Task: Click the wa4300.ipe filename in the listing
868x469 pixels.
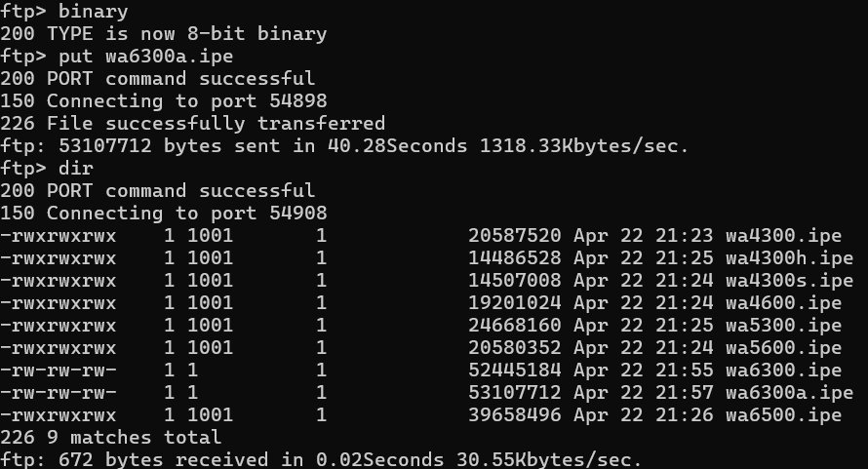Action: tap(783, 235)
